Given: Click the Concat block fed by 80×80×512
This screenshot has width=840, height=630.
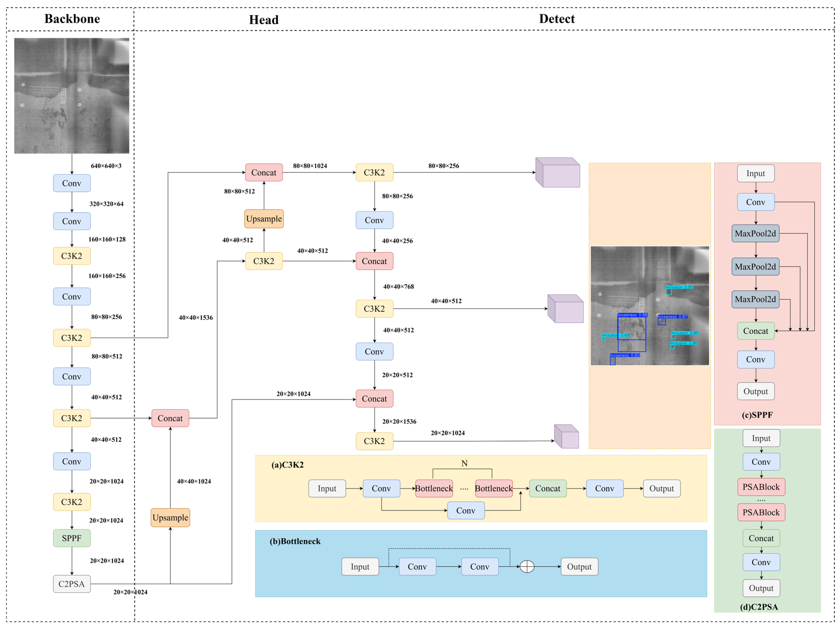Looking at the screenshot, I should point(264,173).
